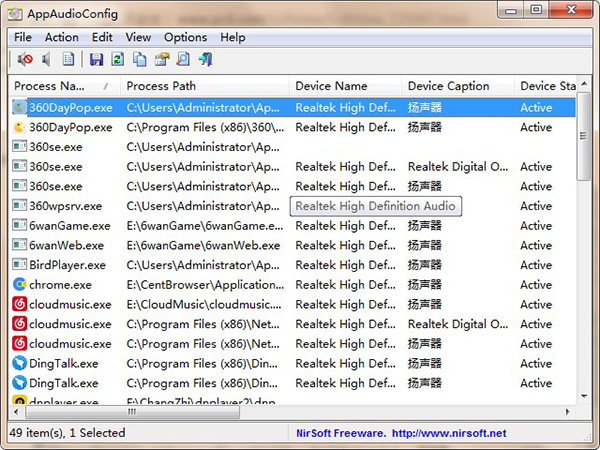The image size is (600, 450).
Task: Click path 'E:\CloudMusic\cloudmusic....'
Action: [x=204, y=305]
